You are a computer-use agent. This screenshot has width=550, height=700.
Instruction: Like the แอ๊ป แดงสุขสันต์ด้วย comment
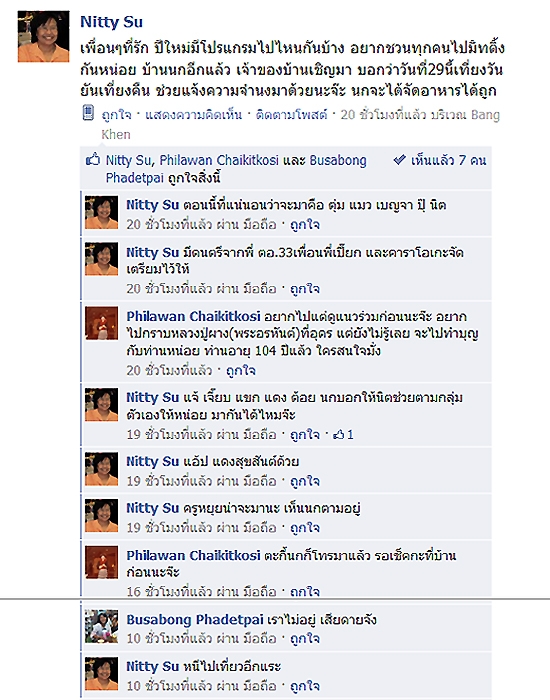pyautogui.click(x=305, y=481)
